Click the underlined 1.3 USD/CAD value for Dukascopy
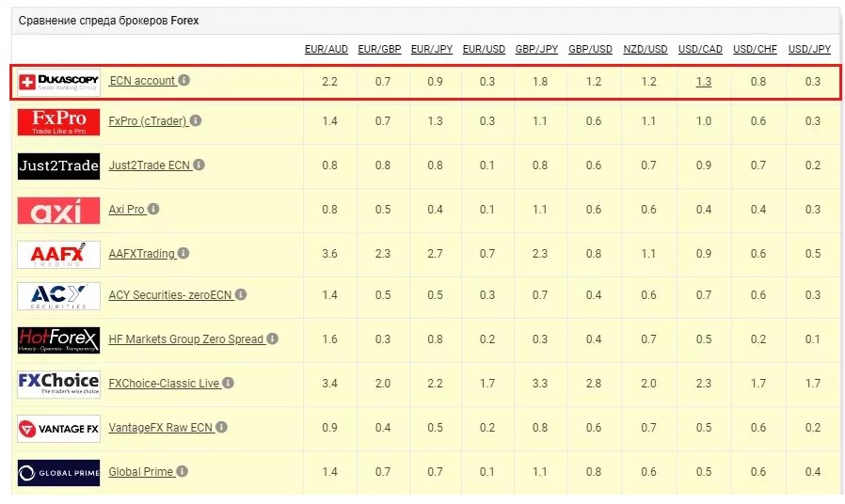The width and height of the screenshot is (845, 504). (x=703, y=82)
